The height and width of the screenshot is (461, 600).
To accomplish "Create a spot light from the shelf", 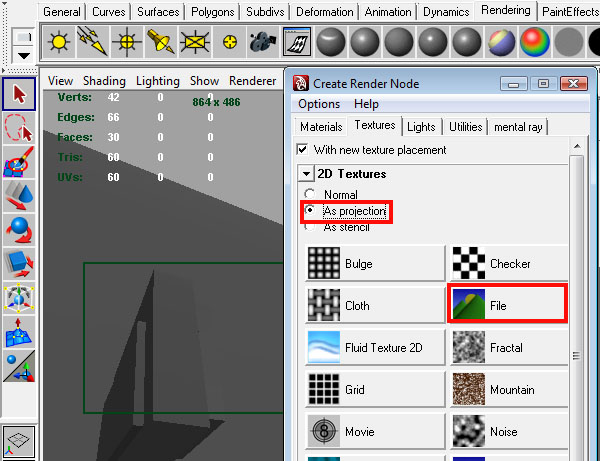I will [160, 41].
